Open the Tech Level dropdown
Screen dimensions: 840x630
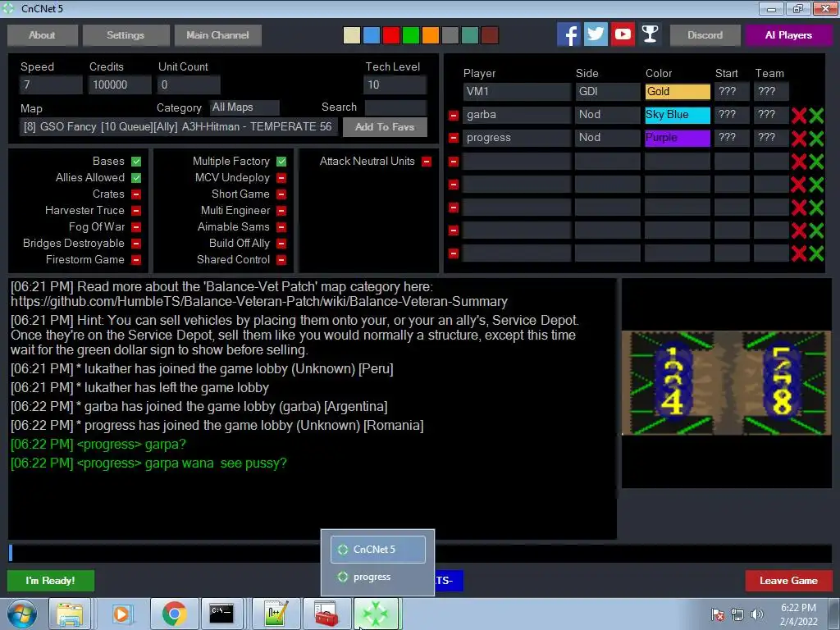[395, 84]
